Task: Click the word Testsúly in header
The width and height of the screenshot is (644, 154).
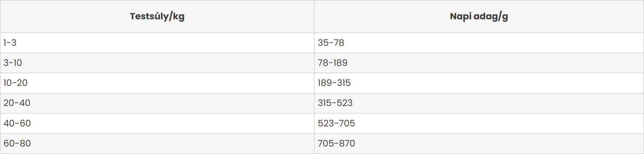Action: pos(149,16)
